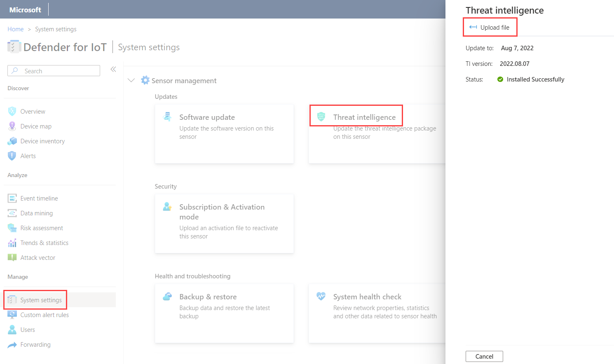
Task: Click Upload file in Threat intelligence panel
Action: [x=490, y=27]
